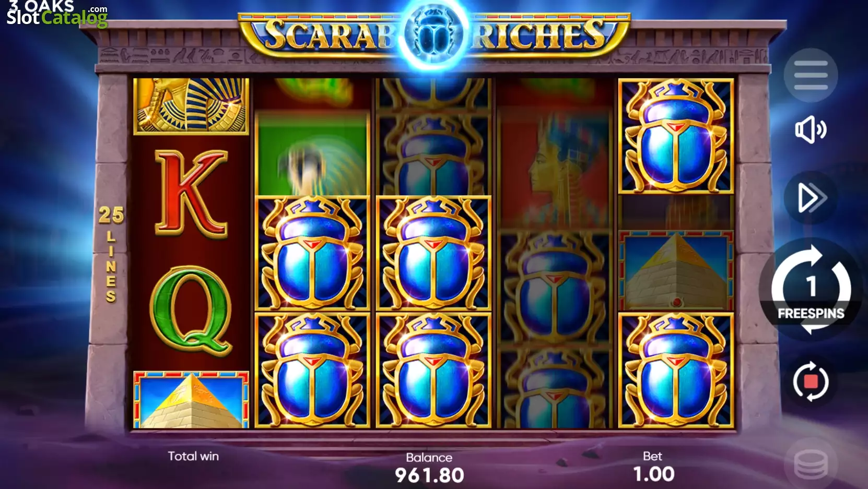Click the Total win label
Image resolution: width=868 pixels, height=489 pixels.
pos(193,456)
